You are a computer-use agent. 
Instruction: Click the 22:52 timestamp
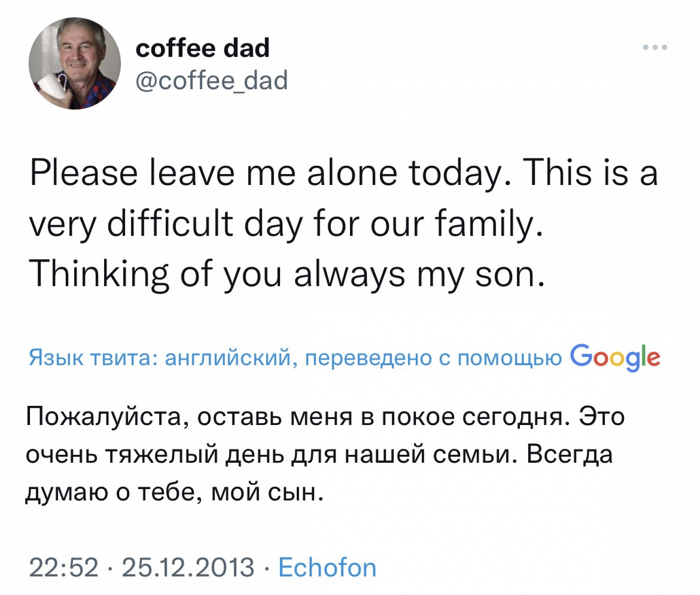pyautogui.click(x=64, y=568)
